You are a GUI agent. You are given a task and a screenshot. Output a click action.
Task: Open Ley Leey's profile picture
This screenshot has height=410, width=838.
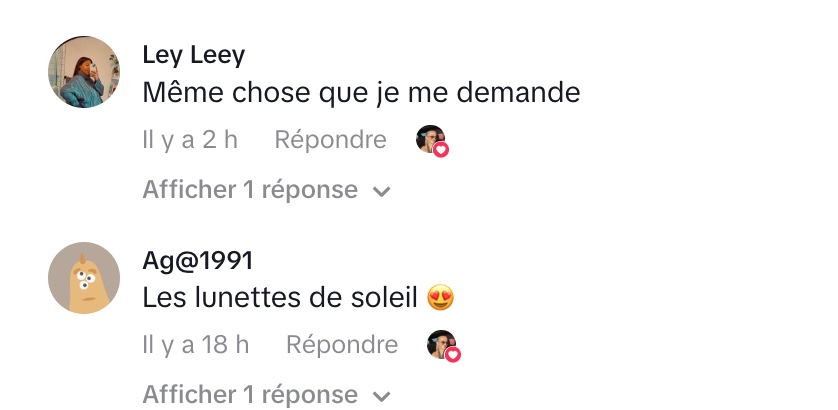click(84, 72)
